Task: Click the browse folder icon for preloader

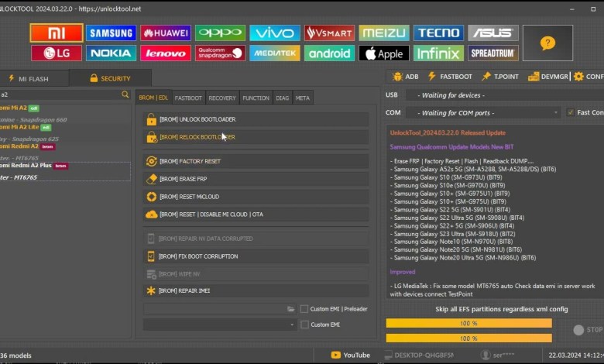Action: click(x=291, y=309)
